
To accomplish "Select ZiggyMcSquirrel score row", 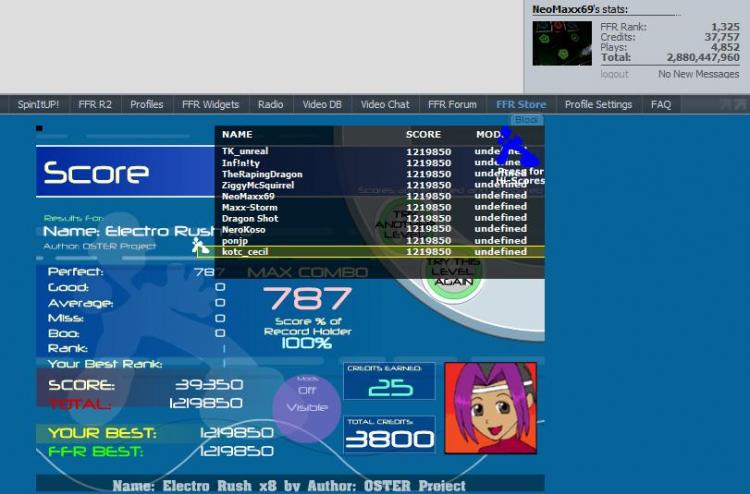I will tap(379, 185).
